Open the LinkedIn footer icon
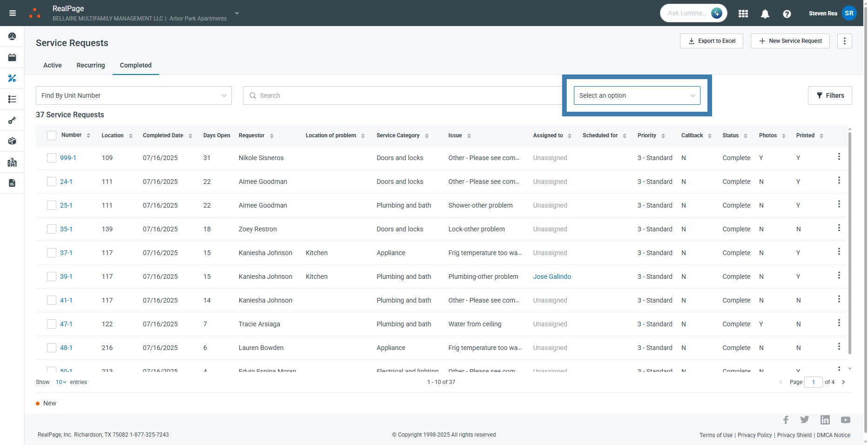 pos(825,420)
